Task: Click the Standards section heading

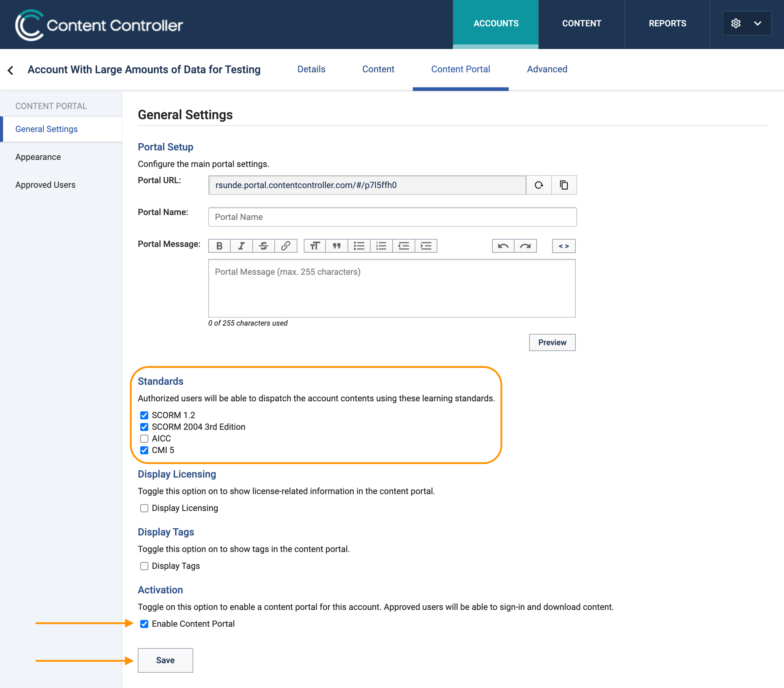Action: coord(160,381)
